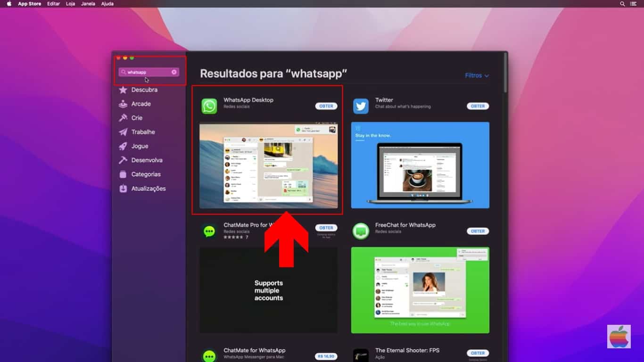Click the search magnifier icon in sidebar

tap(124, 72)
